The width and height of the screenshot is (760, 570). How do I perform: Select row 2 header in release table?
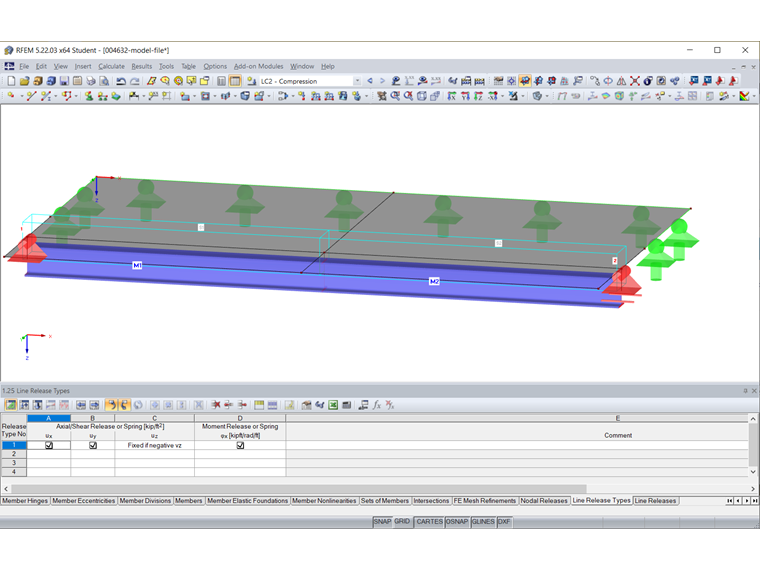pos(14,454)
